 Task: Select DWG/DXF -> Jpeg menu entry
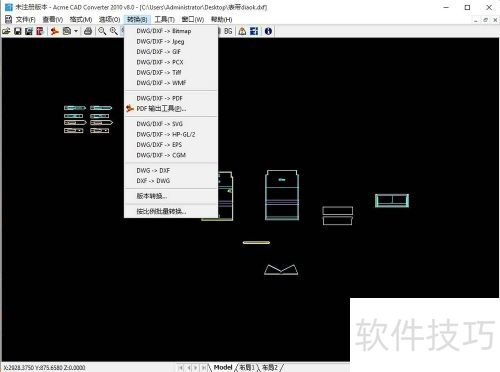click(160, 42)
